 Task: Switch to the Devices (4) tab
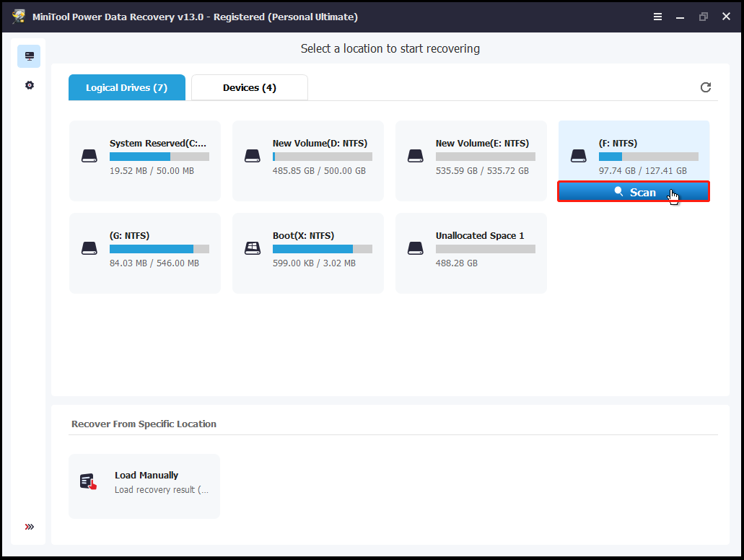point(250,87)
